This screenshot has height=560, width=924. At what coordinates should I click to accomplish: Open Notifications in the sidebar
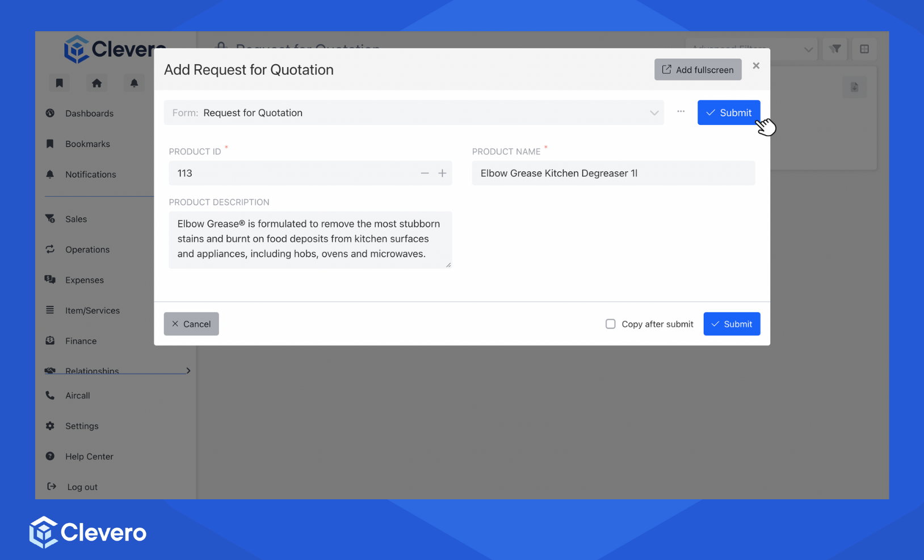point(91,175)
